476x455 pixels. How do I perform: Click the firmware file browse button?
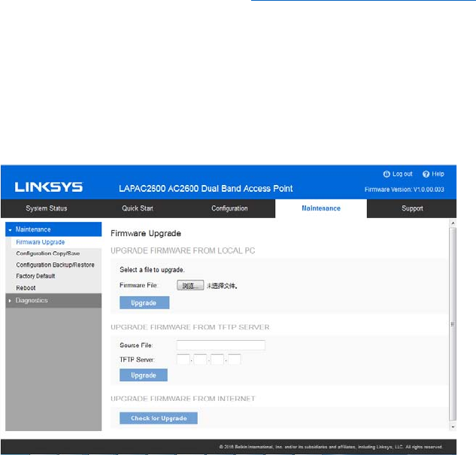(190, 285)
